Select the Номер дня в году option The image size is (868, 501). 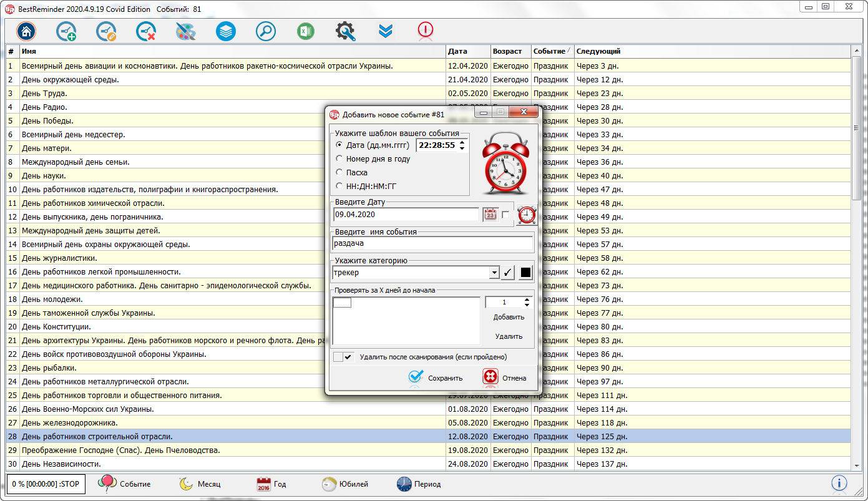tap(339, 158)
